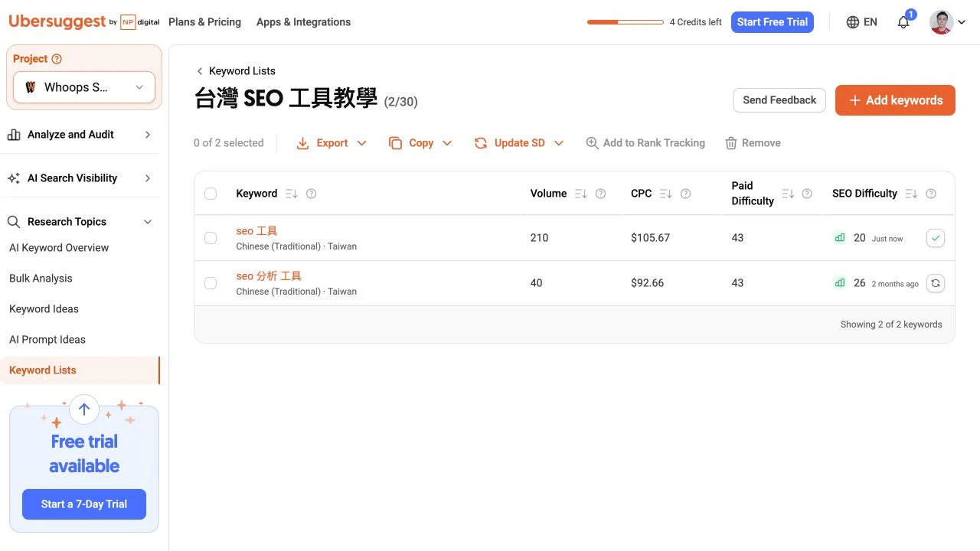This screenshot has height=551, width=980.
Task: Toggle the select-all keywords checkbox
Action: pyautogui.click(x=211, y=194)
